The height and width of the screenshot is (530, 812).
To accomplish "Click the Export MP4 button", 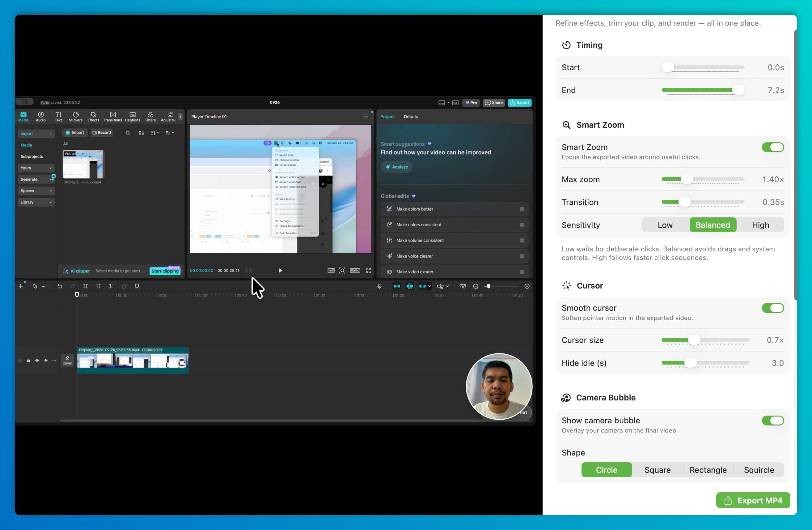I will (x=753, y=500).
